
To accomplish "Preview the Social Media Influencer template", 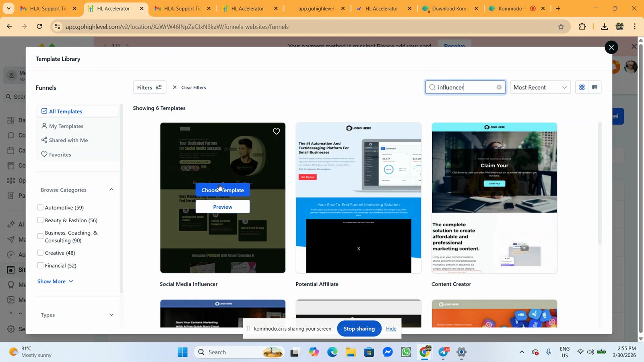I will click(223, 207).
